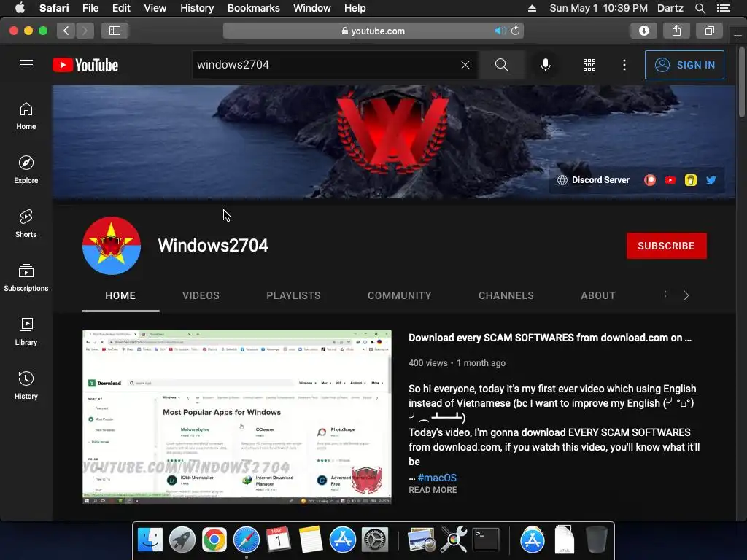Subscribe to Windows2704
Image resolution: width=747 pixels, height=560 pixels.
(666, 246)
